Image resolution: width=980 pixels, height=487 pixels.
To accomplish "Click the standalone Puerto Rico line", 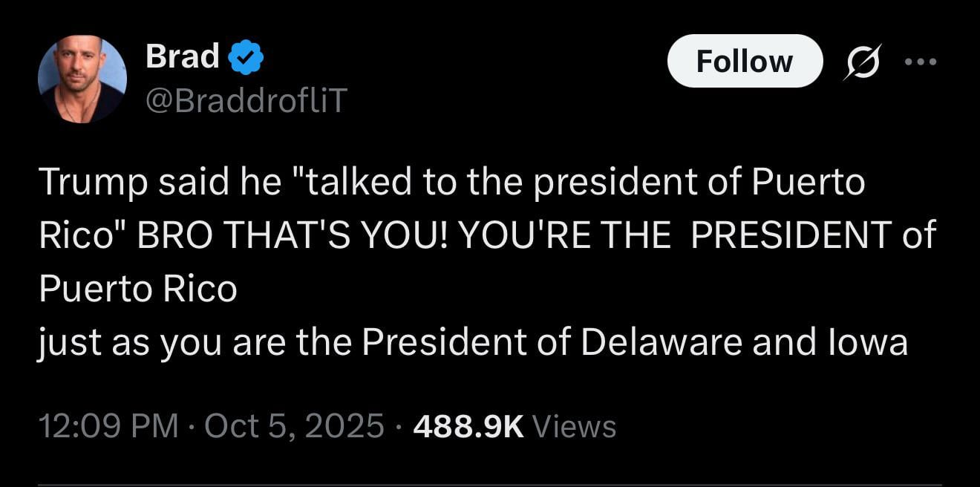I will 137,290.
